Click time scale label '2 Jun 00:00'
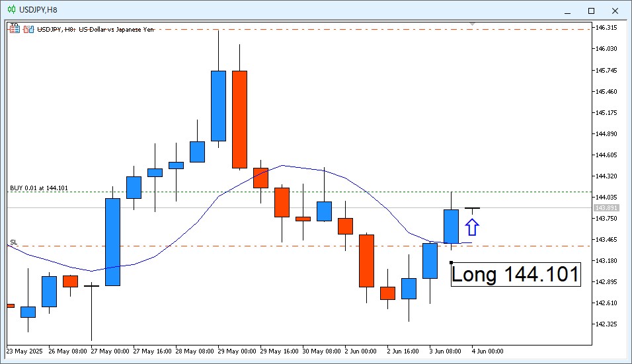The image size is (632, 364). pos(361,351)
